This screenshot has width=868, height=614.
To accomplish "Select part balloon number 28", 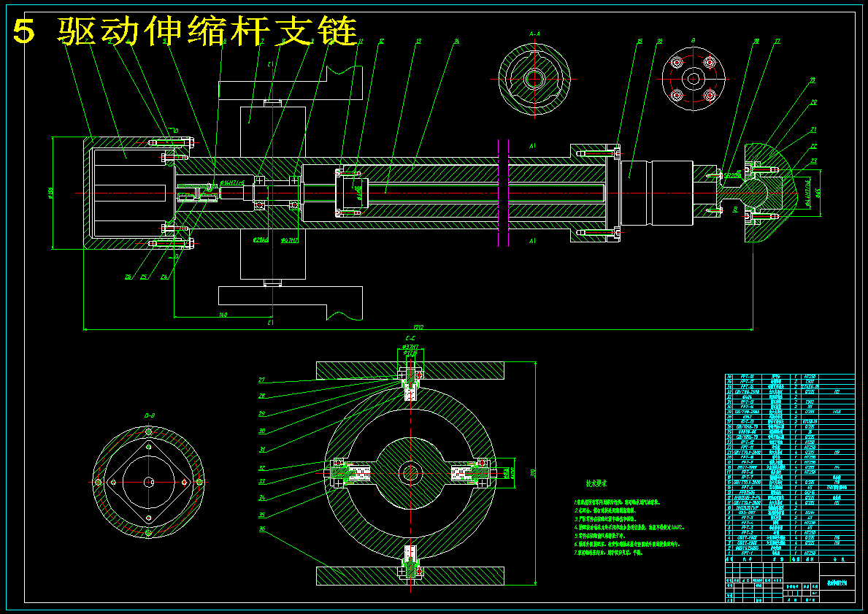I will [x=261, y=396].
